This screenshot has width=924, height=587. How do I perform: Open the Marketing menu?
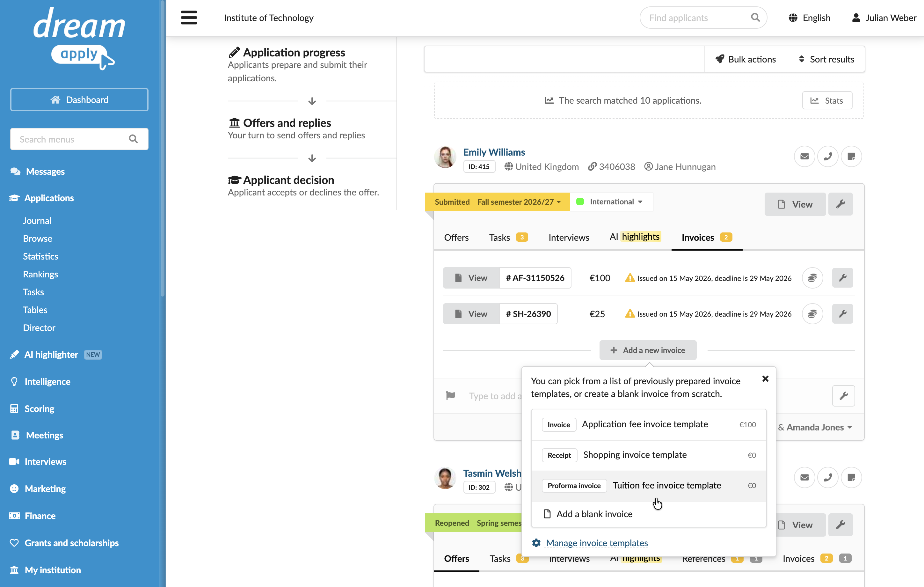pos(38,489)
